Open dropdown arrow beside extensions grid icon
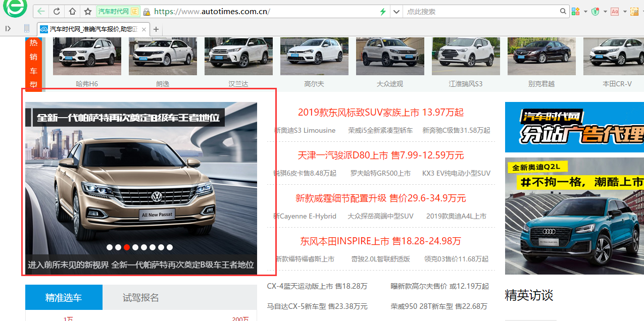The image size is (644, 321). pos(585,11)
